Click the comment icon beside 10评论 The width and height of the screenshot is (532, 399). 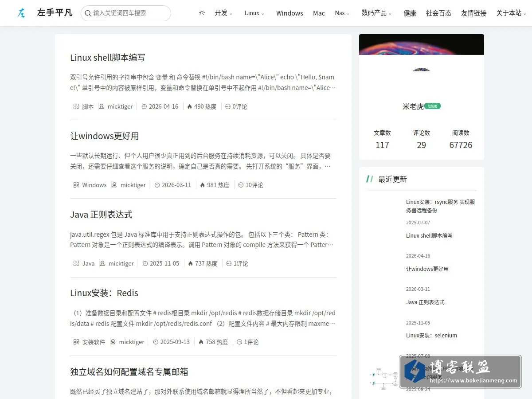pyautogui.click(x=241, y=185)
